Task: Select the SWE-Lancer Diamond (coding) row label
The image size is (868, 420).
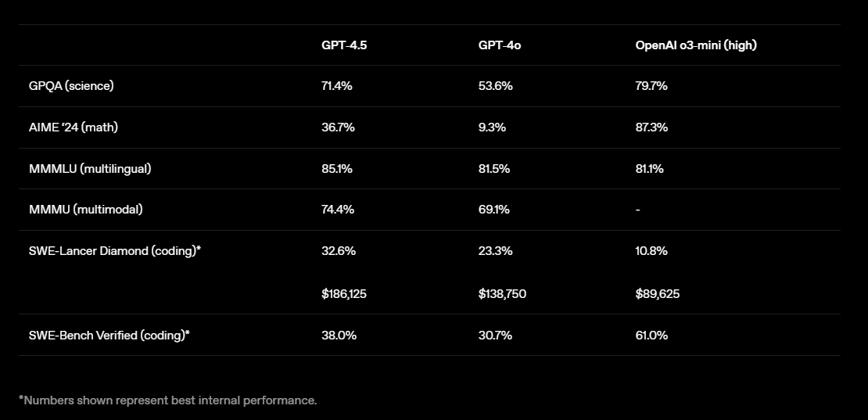Action: [115, 251]
